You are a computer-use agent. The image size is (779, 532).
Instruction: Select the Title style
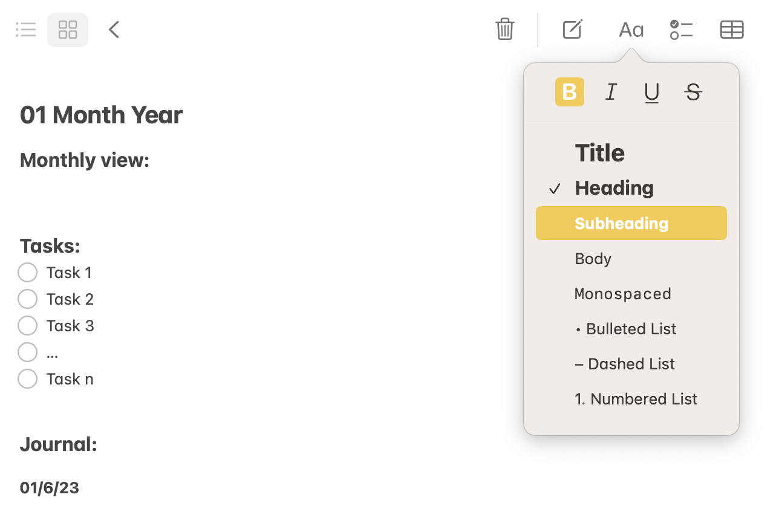(x=599, y=153)
